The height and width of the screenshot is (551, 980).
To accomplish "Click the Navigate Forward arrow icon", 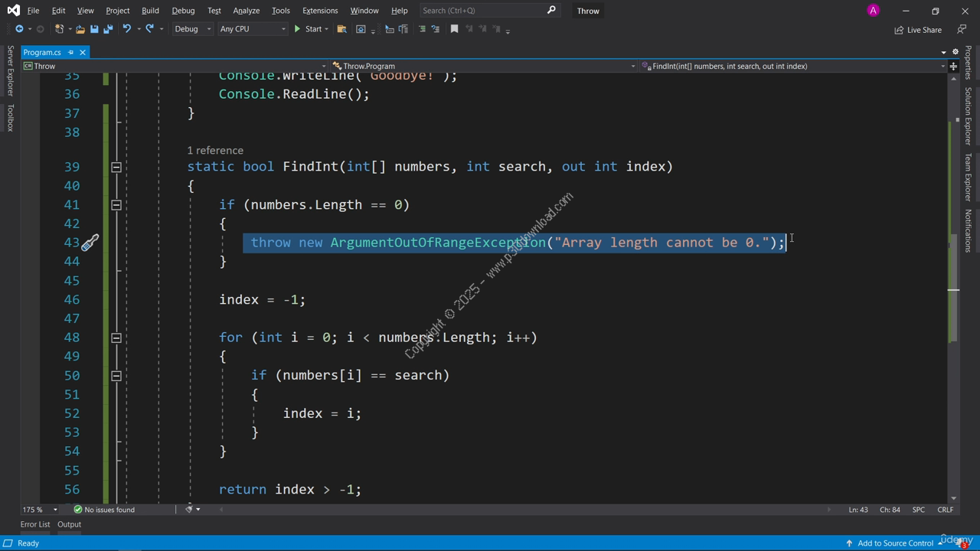I will point(40,29).
